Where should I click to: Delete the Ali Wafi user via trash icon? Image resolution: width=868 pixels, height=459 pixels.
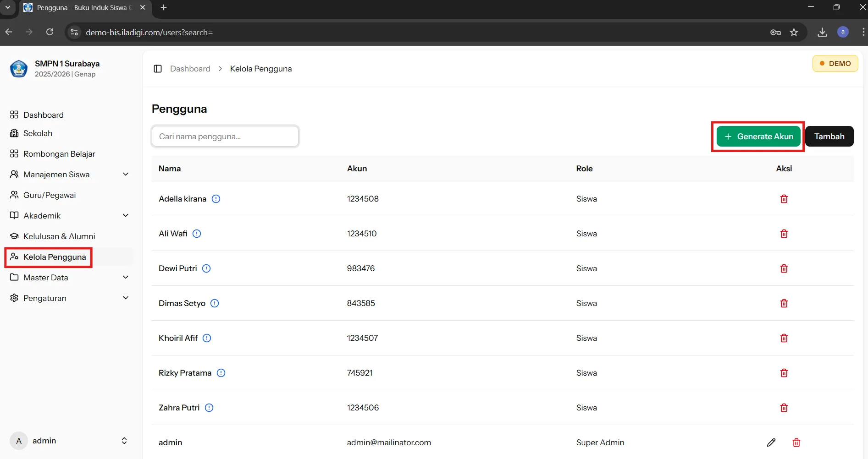tap(784, 234)
